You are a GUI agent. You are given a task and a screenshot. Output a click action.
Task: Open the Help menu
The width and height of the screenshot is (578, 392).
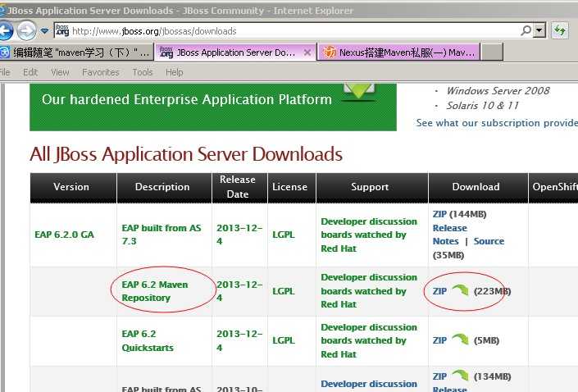click(x=175, y=72)
